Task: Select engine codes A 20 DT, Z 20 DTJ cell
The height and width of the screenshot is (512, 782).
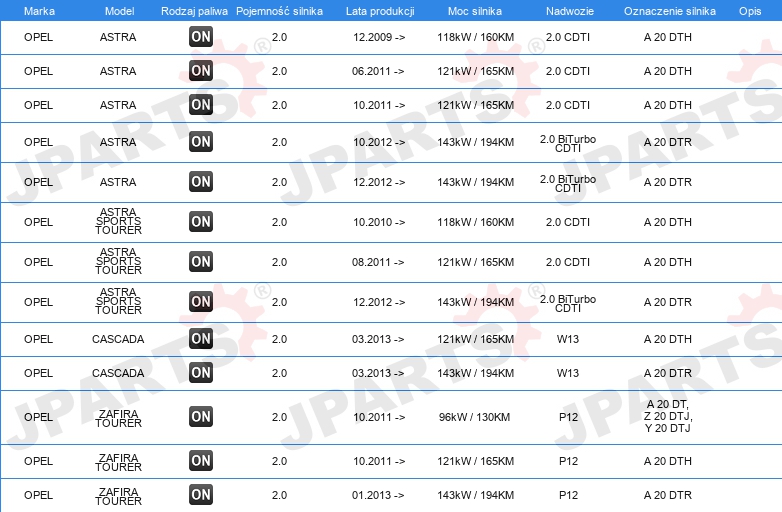Action: [x=668, y=416]
